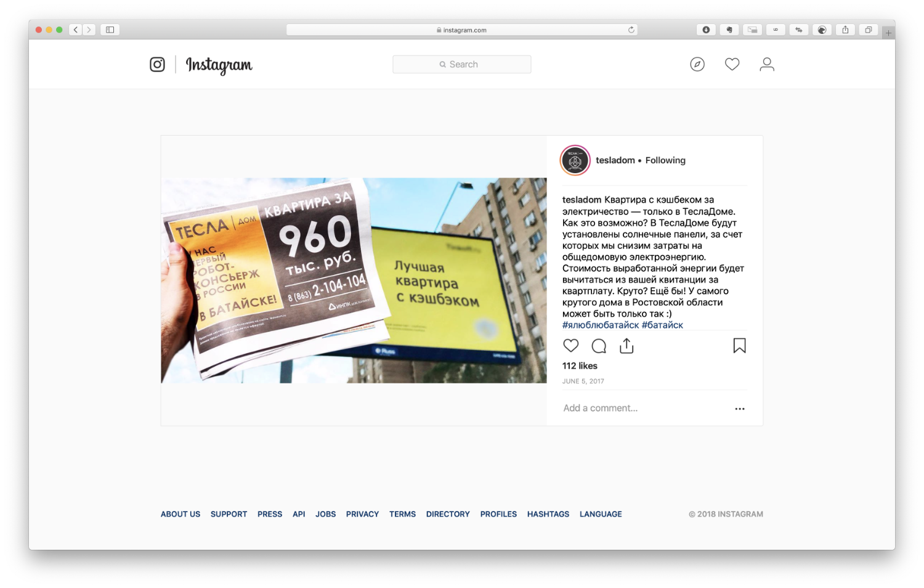924x588 pixels.
Task: Share the post with share icon
Action: 626,346
